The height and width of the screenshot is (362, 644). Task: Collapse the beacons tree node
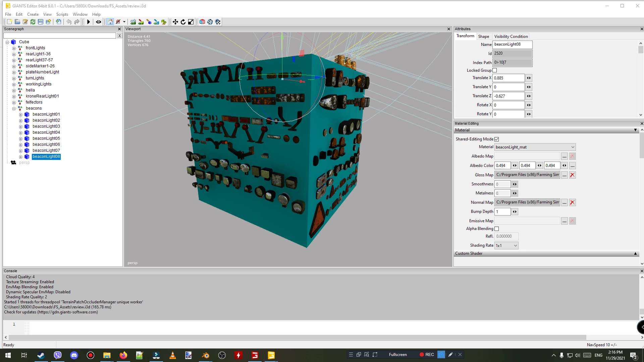(14, 109)
